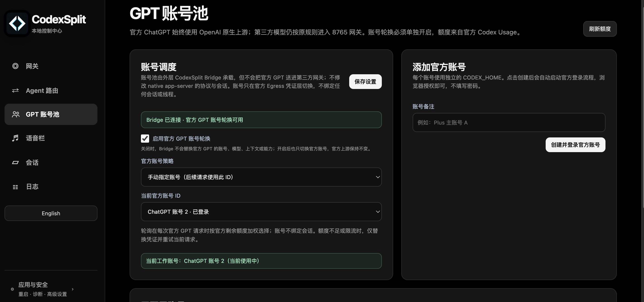This screenshot has width=644, height=302.
Task: Switch language with the English button
Action: tap(51, 213)
